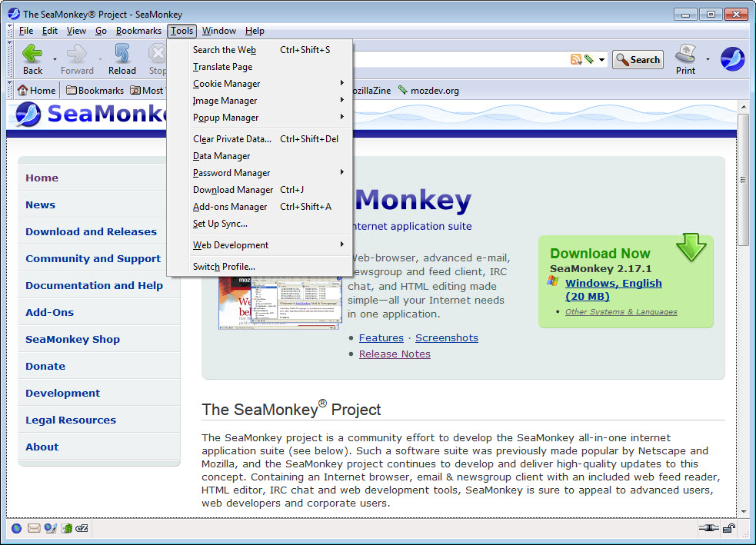Click the Forward arrow icon
Image resolution: width=756 pixels, height=545 pixels.
[77, 53]
